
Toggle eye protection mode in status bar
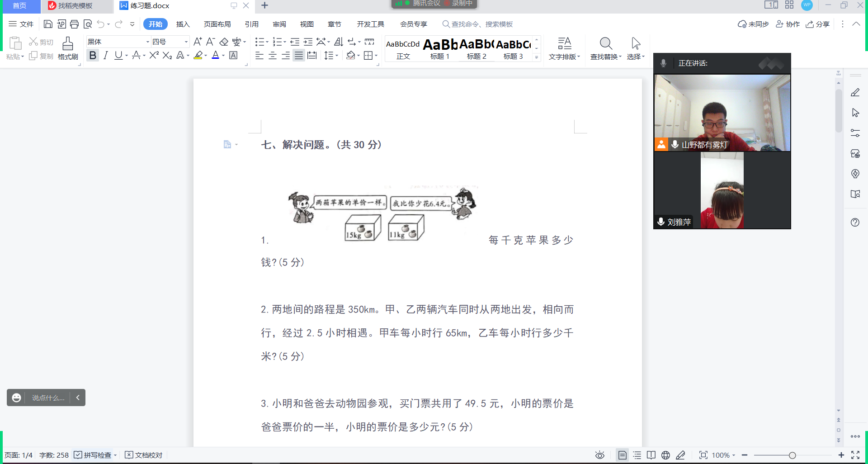coord(600,455)
